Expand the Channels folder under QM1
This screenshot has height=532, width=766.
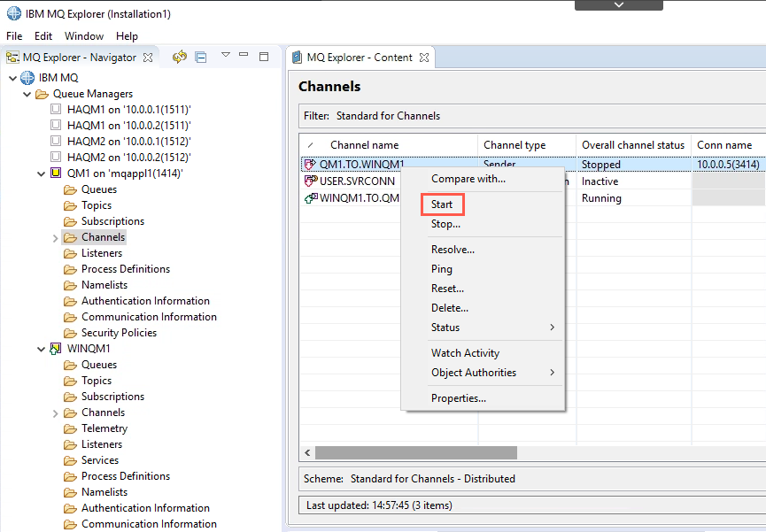tap(55, 238)
